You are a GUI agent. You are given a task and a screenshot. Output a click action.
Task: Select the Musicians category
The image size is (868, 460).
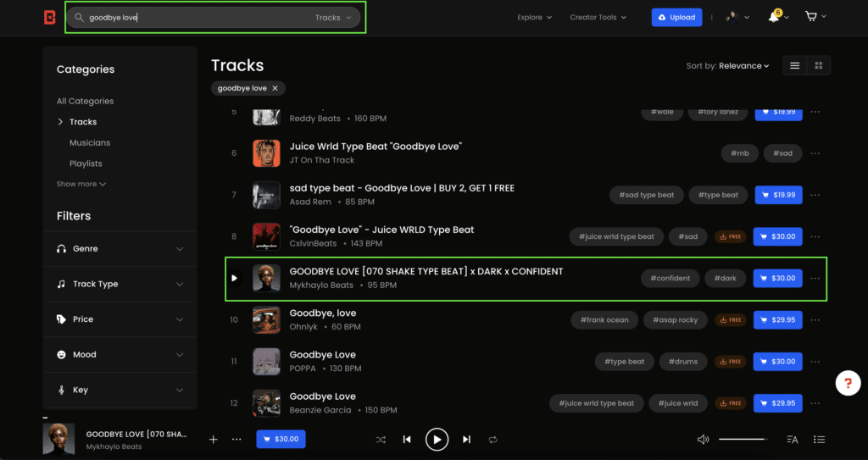point(90,143)
